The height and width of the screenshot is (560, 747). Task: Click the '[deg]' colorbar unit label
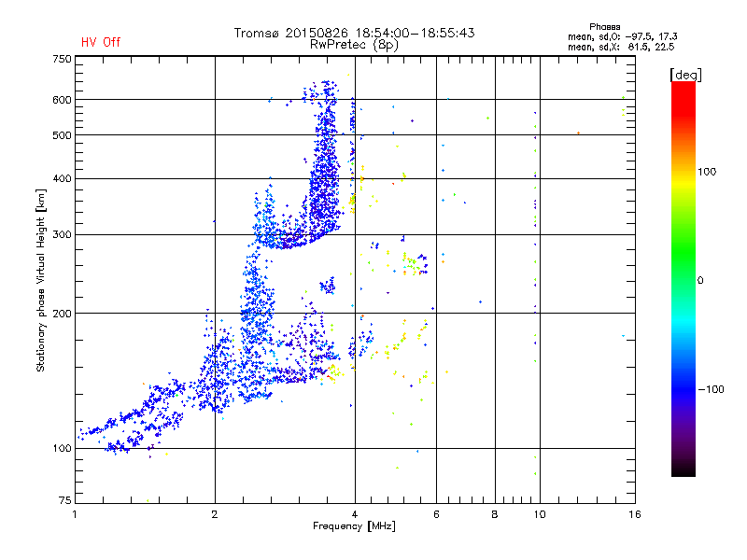pyautogui.click(x=685, y=75)
